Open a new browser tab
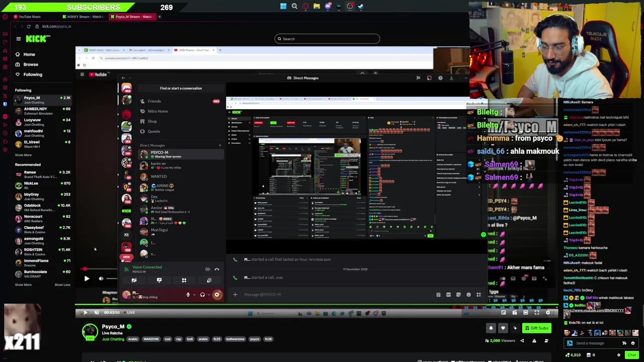This screenshot has height=362, width=644. (159, 17)
